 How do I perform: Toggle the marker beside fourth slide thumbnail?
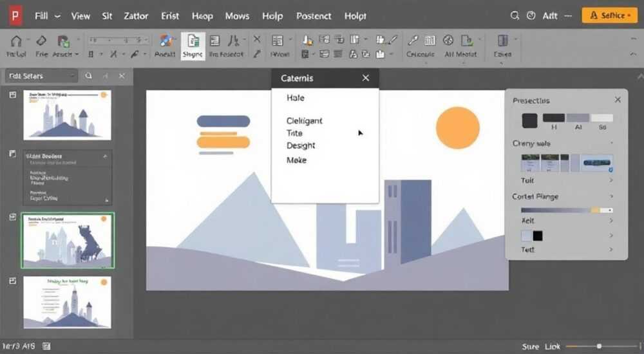[x=13, y=281]
